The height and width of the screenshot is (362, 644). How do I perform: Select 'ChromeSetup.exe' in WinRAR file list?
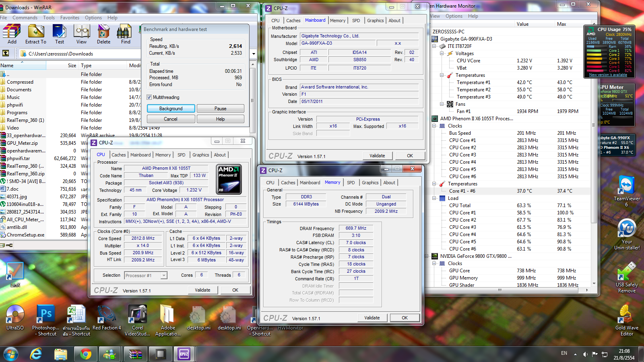point(26,235)
